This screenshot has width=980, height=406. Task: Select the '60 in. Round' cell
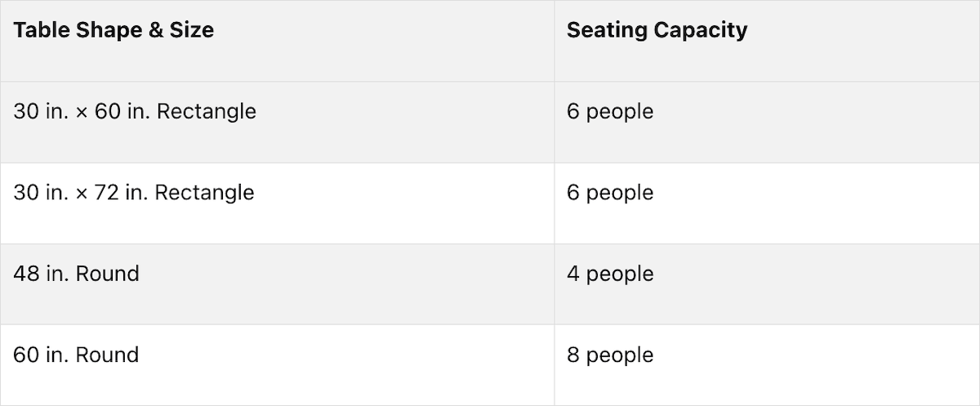pyautogui.click(x=278, y=364)
